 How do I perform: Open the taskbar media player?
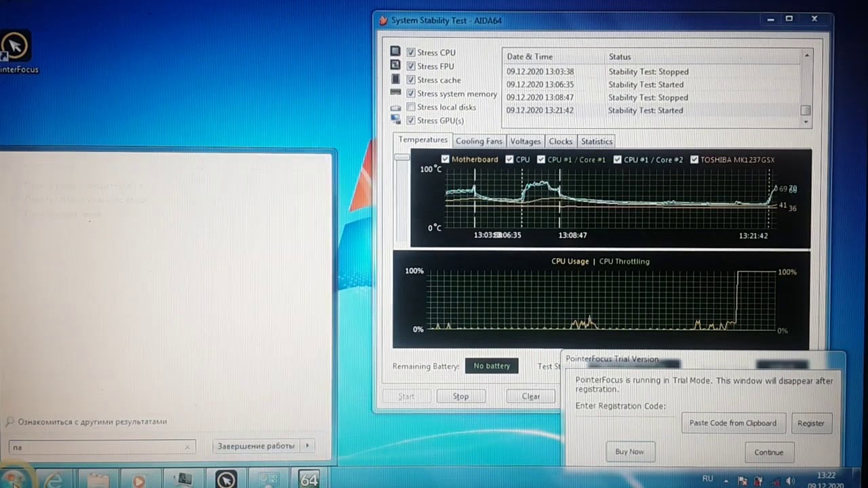[138, 480]
